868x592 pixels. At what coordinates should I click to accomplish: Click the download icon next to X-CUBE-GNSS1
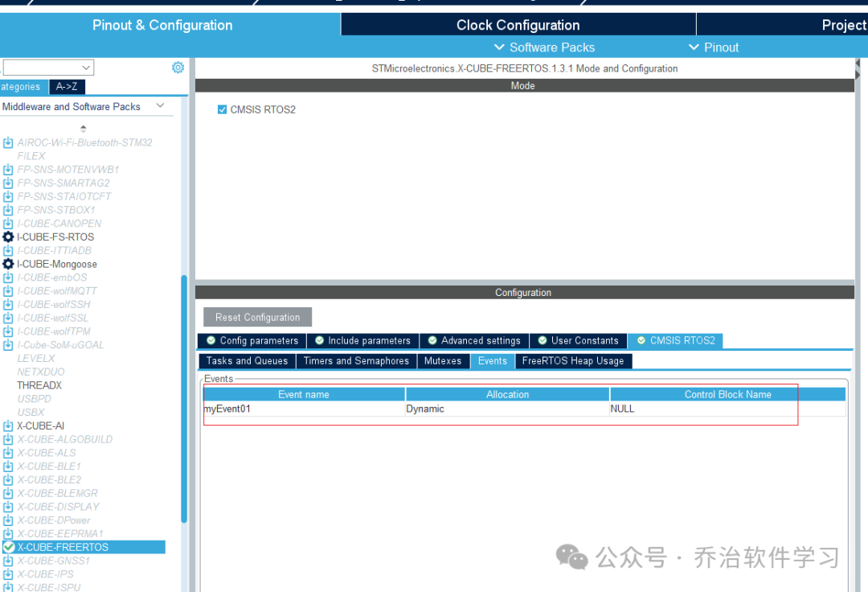pyautogui.click(x=8, y=561)
